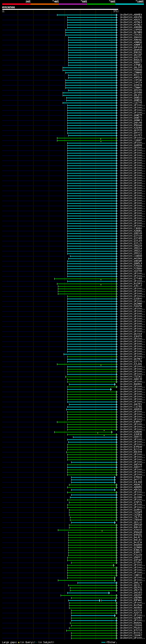Open hit UniRef100_Q3UB36
This screenshot has width=146, height=644.
[131, 434]
